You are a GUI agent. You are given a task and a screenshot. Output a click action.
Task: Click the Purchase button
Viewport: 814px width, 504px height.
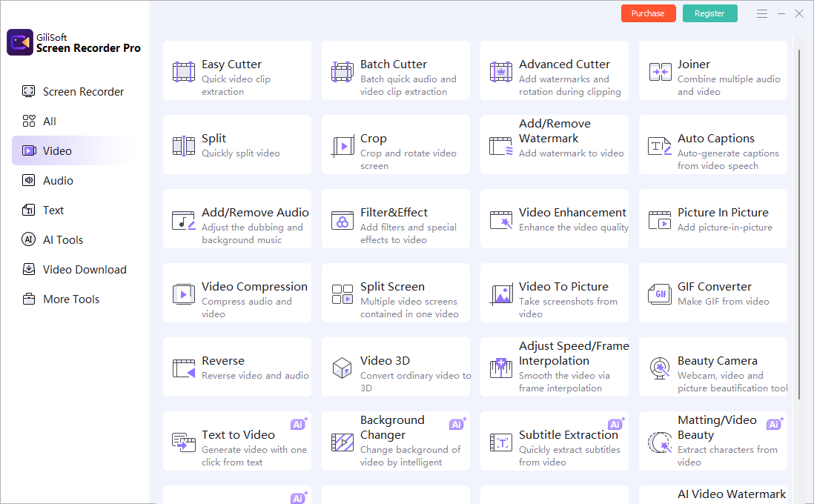(x=648, y=13)
